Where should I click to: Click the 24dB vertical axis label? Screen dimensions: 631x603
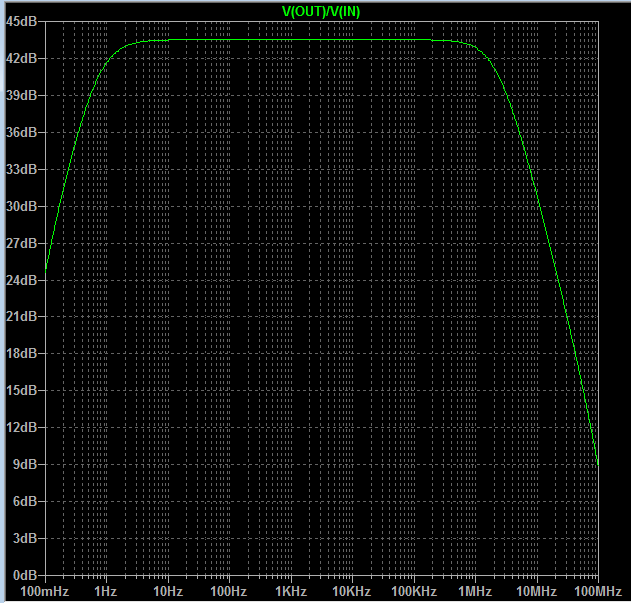[x=21, y=280]
